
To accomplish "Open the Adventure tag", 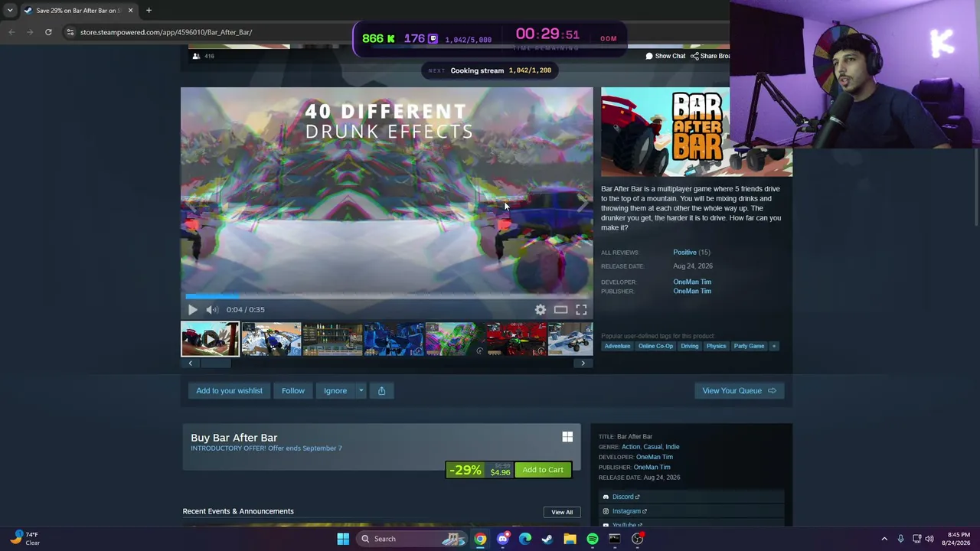I will pyautogui.click(x=617, y=346).
